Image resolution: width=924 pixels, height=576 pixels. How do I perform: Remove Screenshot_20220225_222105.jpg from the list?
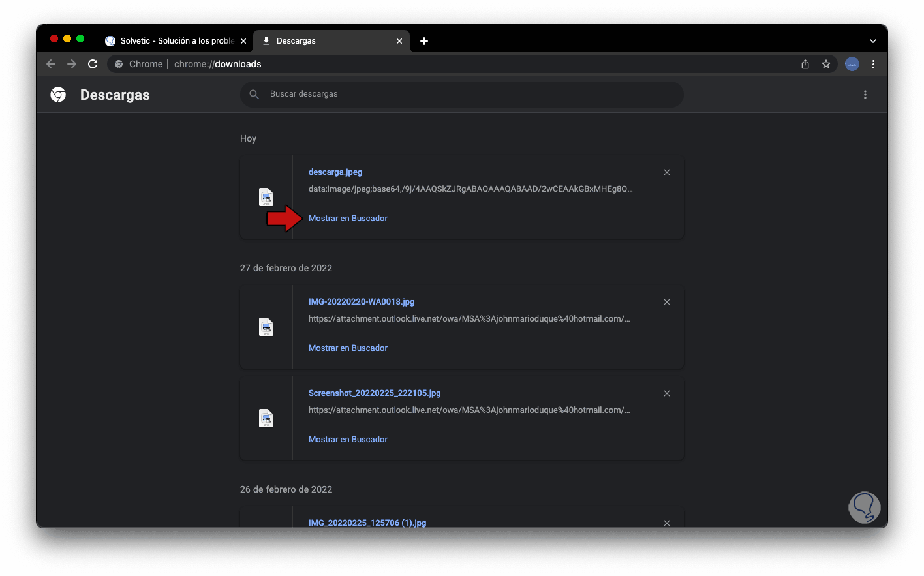667,393
